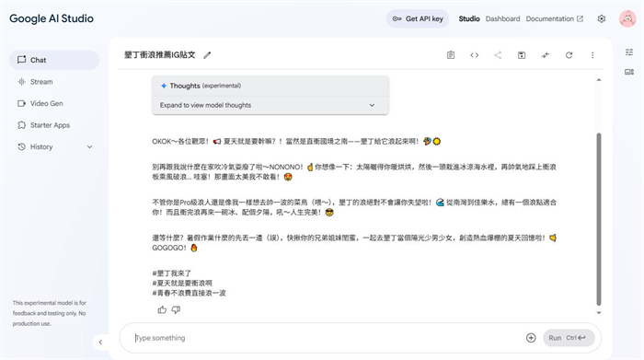The height and width of the screenshot is (360, 644).
Task: Click the system instructions clipboard icon
Action: (451, 55)
